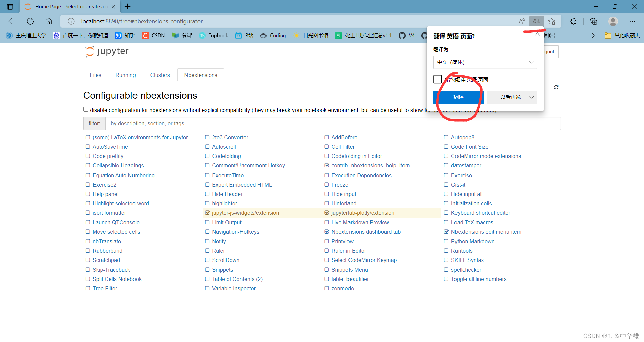Switch to the Running tab
This screenshot has height=342, width=644.
(125, 75)
